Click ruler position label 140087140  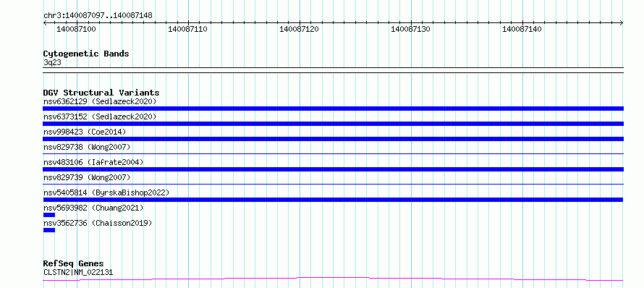pyautogui.click(x=522, y=30)
